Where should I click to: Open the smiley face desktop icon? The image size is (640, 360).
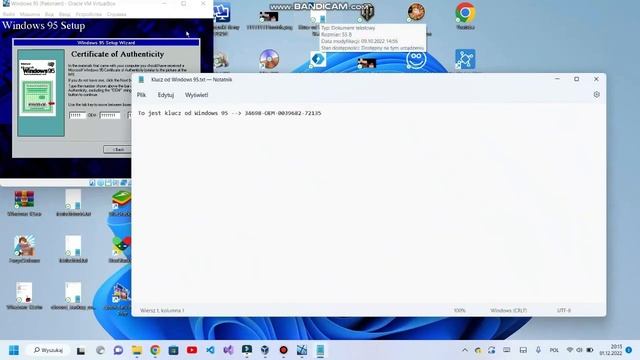(416, 60)
